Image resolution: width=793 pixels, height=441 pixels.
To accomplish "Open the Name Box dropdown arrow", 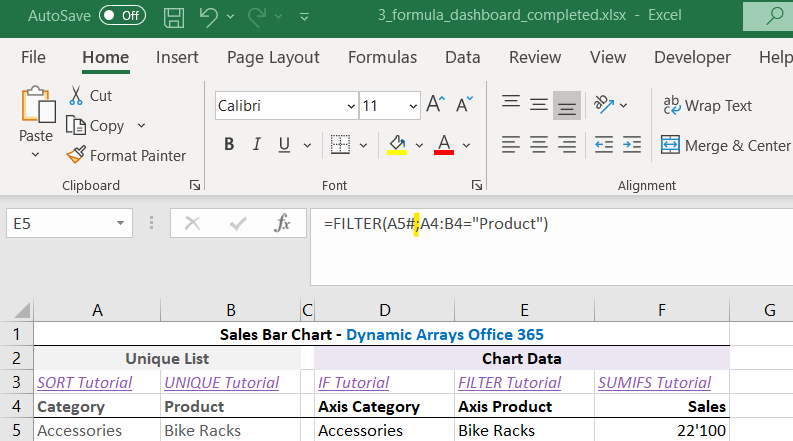I will (120, 223).
